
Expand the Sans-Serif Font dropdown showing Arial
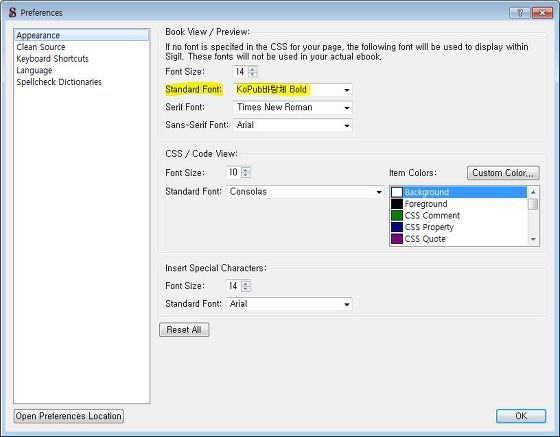pos(292,125)
